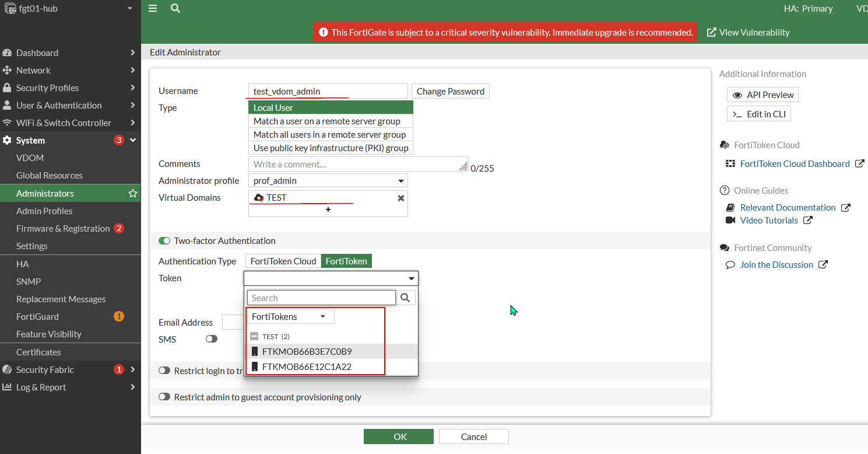Close the Token dropdown

coord(331,278)
